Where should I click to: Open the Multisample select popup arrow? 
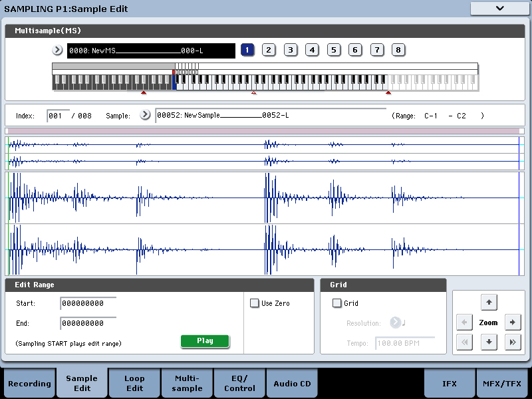57,51
